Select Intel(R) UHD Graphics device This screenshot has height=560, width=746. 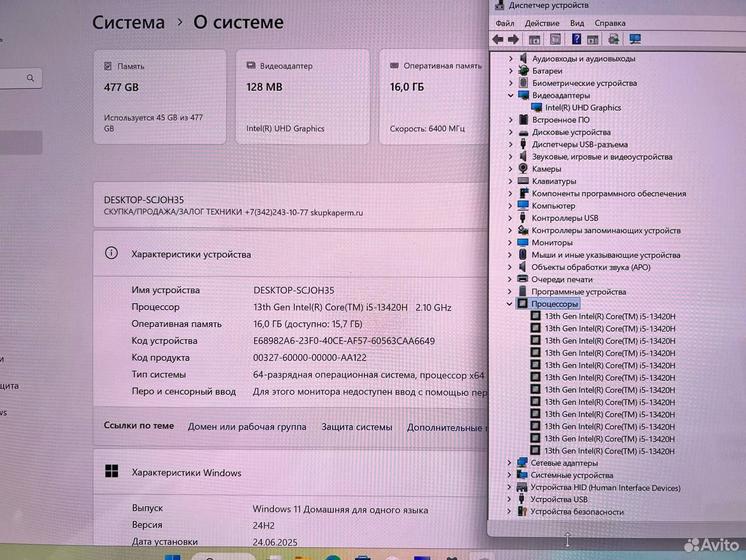click(583, 108)
